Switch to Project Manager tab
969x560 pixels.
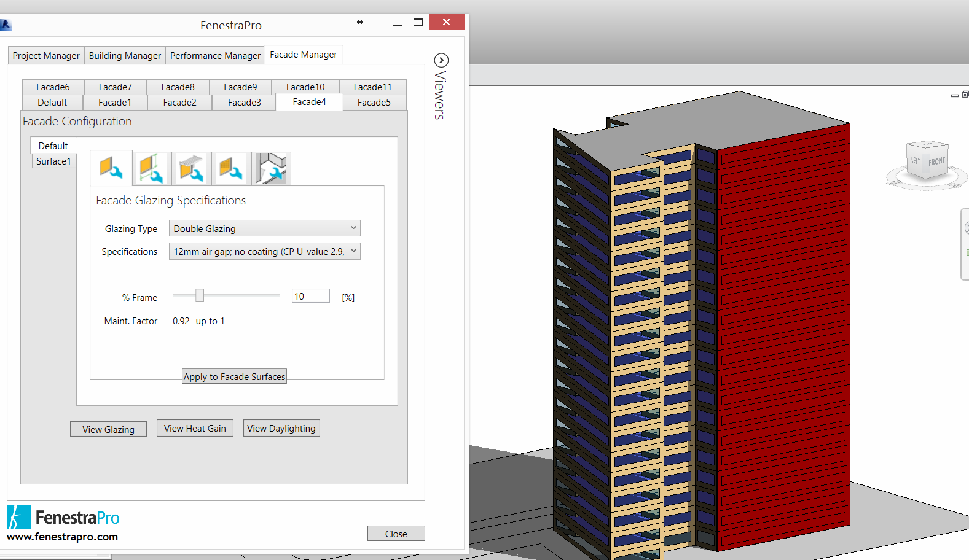46,55
